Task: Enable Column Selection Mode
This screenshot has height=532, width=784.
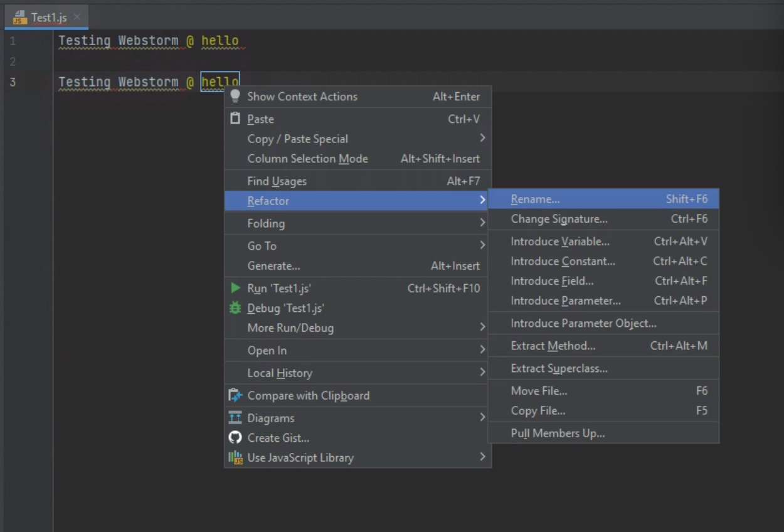Action: point(358,159)
